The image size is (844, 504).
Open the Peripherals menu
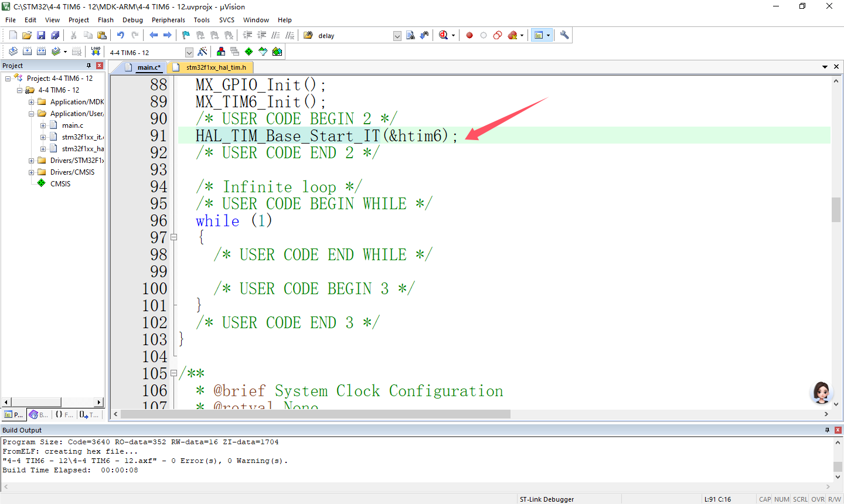pos(168,20)
